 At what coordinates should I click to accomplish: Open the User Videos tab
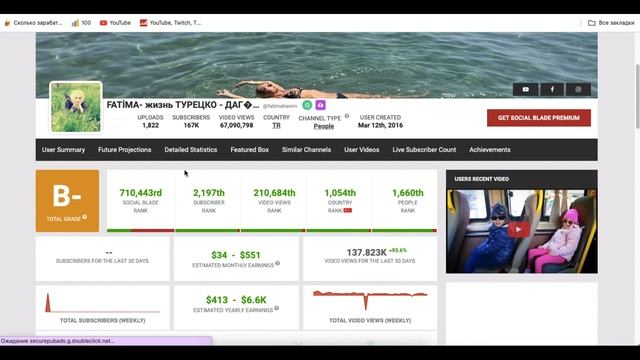click(362, 150)
